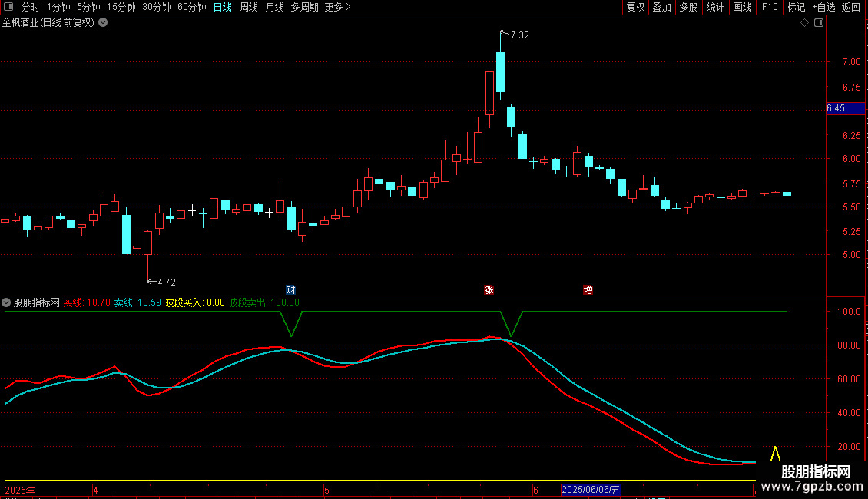The image size is (868, 499).
Task: Click the 100.0 indicator axis label
Action: pyautogui.click(x=849, y=312)
